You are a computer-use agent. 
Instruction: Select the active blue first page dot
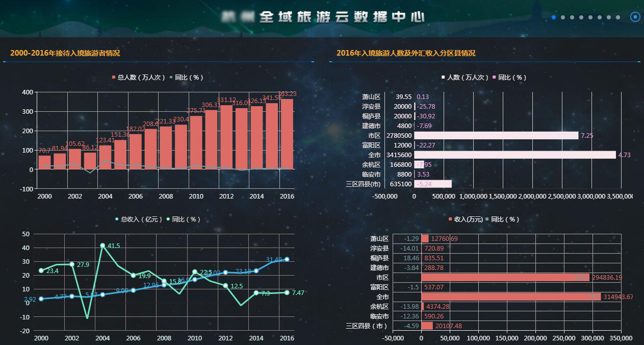click(x=554, y=17)
